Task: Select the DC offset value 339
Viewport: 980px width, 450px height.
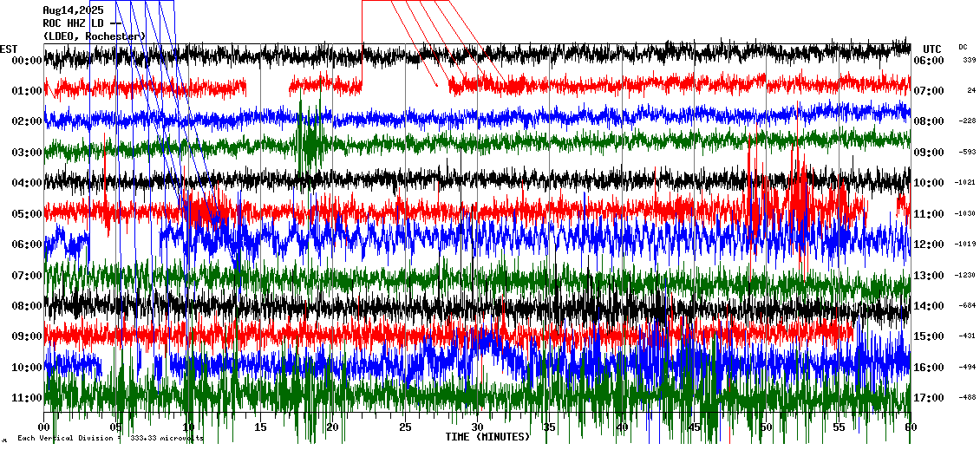Action: coord(969,61)
